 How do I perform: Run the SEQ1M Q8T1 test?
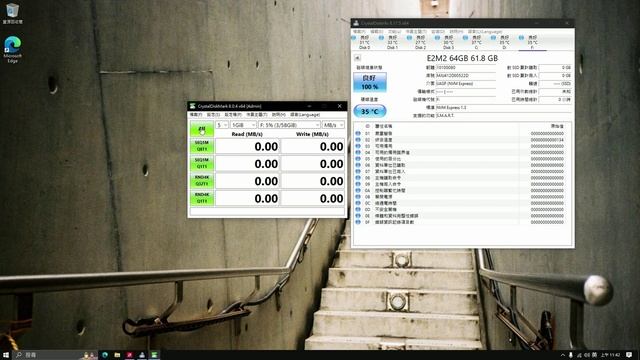202,146
